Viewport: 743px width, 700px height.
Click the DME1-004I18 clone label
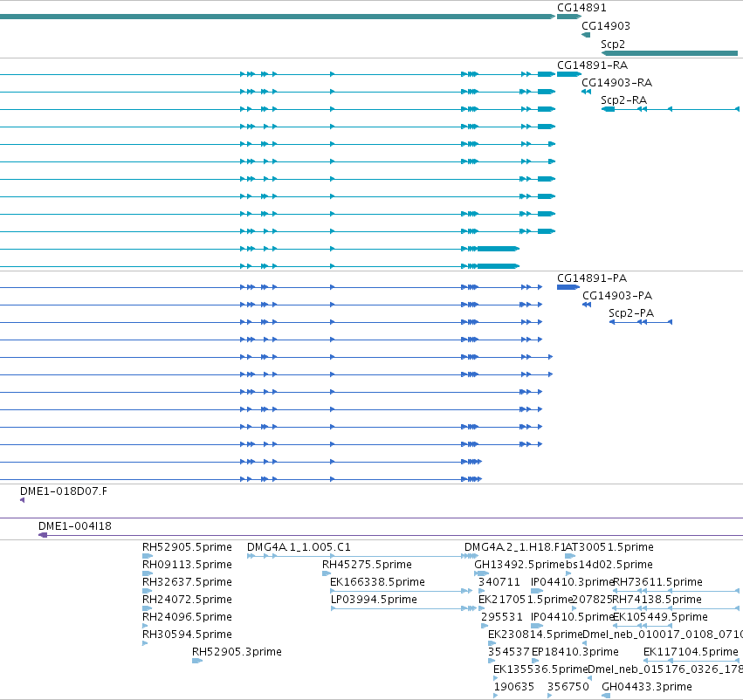[75, 526]
